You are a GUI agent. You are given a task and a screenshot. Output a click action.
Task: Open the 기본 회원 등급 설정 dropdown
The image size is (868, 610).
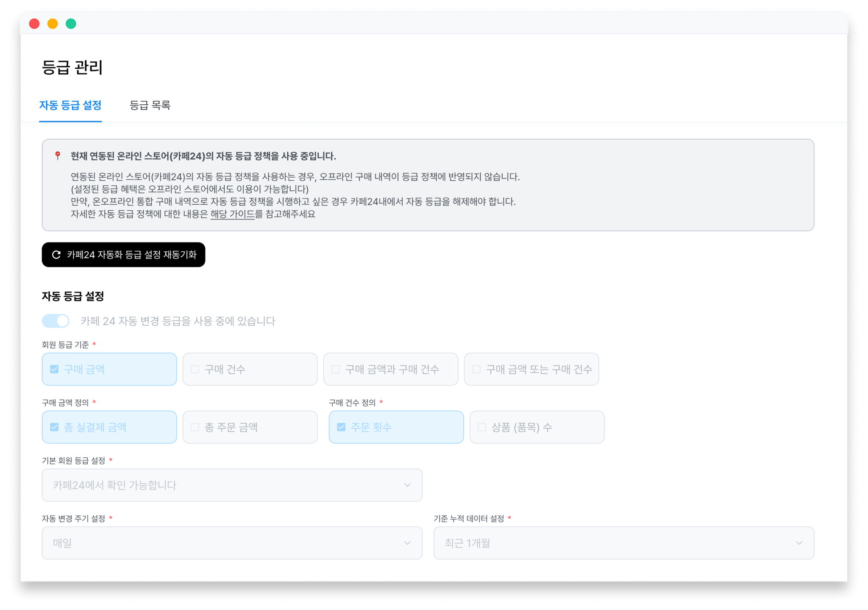pyautogui.click(x=232, y=485)
